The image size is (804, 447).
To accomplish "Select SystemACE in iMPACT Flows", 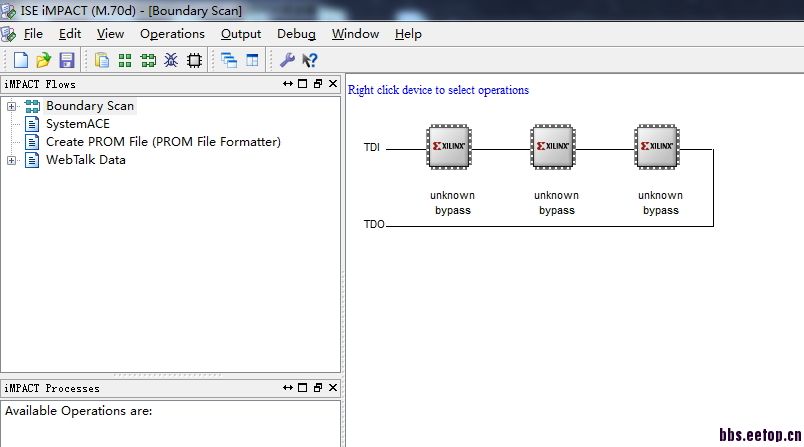I will [x=78, y=124].
